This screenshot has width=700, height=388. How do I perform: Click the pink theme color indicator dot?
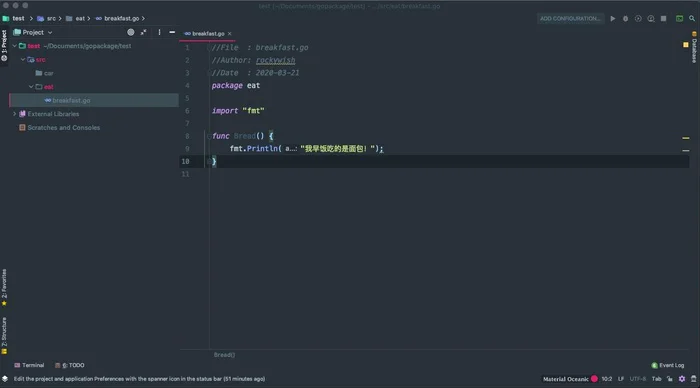tap(594, 379)
